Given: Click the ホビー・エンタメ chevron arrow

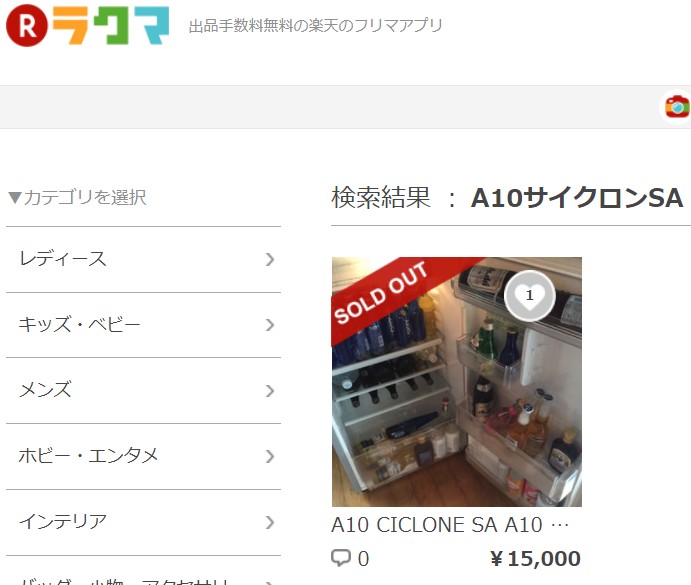Looking at the screenshot, I should click(270, 457).
